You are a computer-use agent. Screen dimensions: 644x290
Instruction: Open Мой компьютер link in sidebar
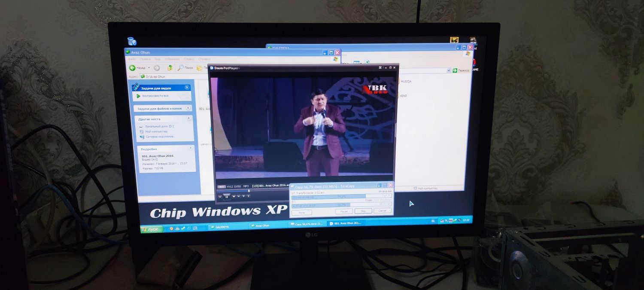click(157, 131)
